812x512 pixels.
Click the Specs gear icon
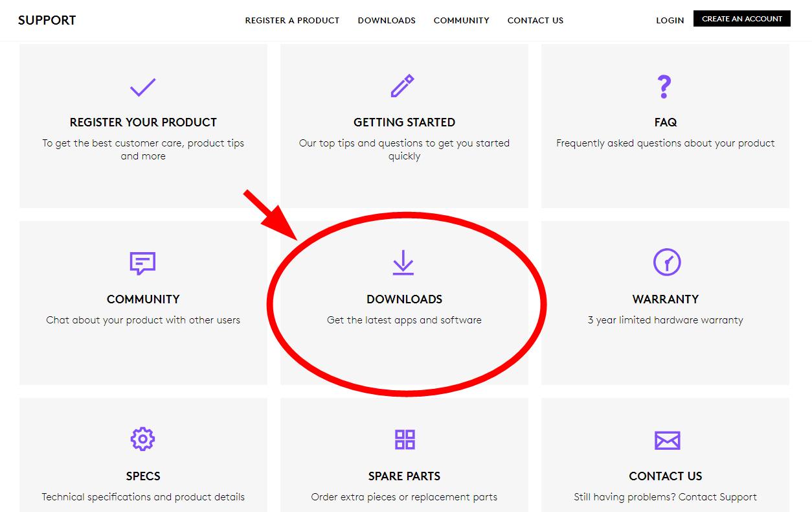click(142, 439)
